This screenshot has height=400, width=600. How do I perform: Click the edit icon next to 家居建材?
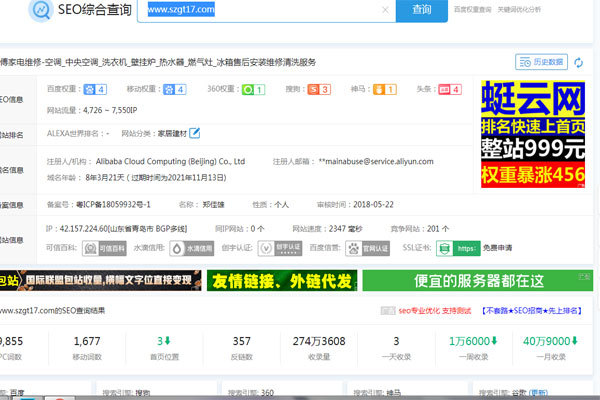195,132
